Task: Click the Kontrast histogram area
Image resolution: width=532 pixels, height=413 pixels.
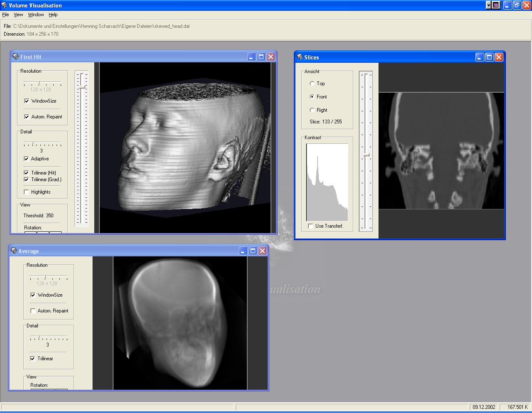Action: click(327, 182)
